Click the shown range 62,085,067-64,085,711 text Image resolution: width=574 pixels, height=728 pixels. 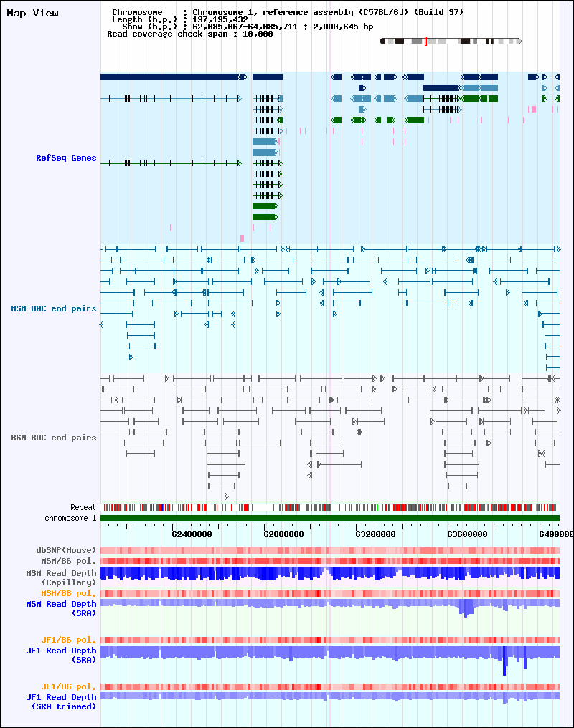(x=245, y=27)
